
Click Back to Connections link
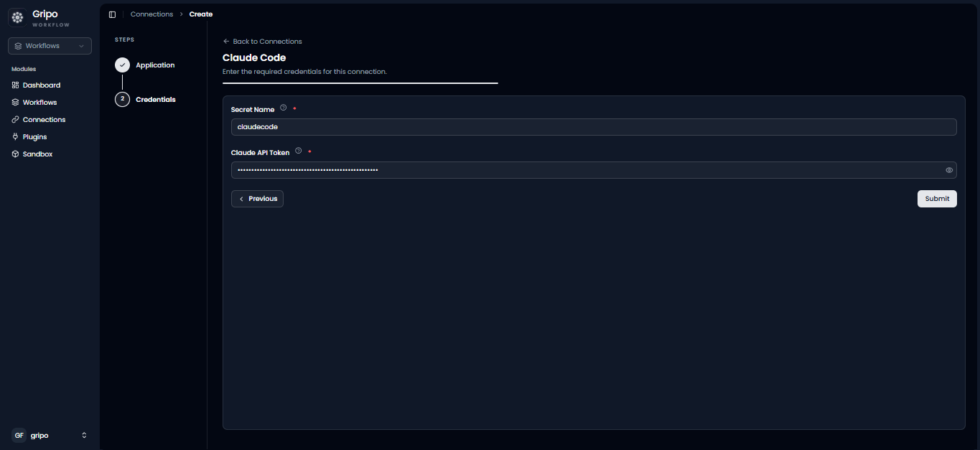coord(262,42)
